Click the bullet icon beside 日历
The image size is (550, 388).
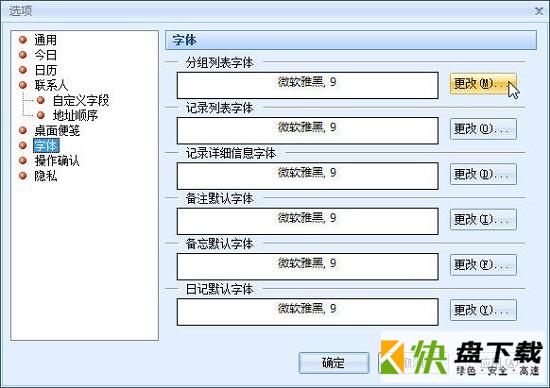pyautogui.click(x=23, y=70)
